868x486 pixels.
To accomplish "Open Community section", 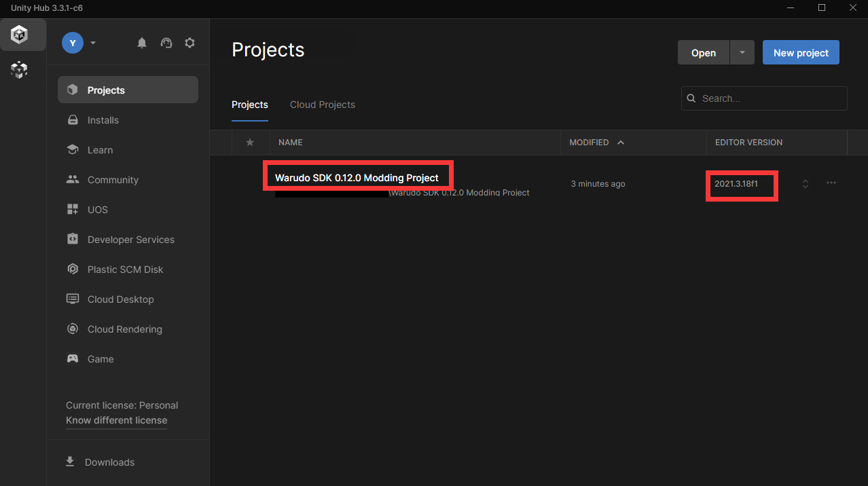I will [x=128, y=180].
